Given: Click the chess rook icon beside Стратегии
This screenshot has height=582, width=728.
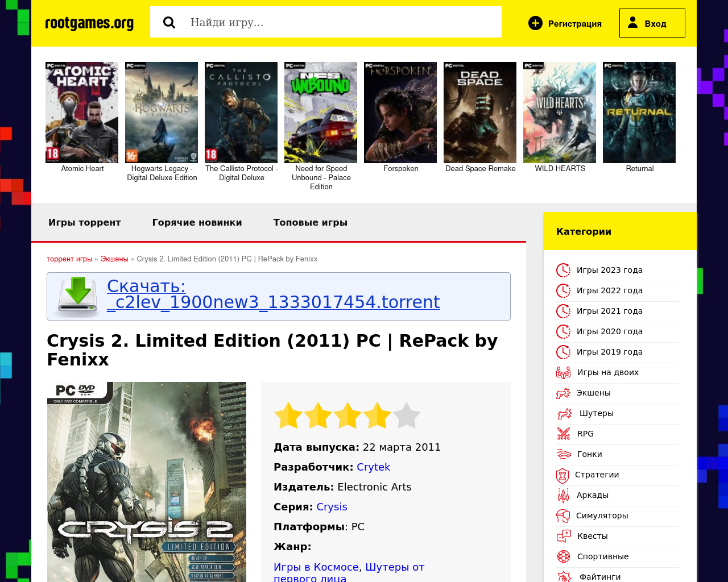Looking at the screenshot, I should pyautogui.click(x=562, y=475).
